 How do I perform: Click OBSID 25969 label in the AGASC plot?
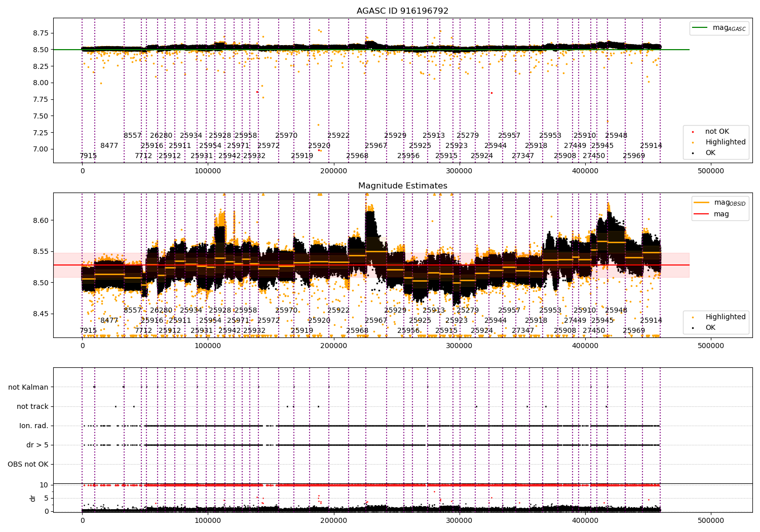(634, 156)
